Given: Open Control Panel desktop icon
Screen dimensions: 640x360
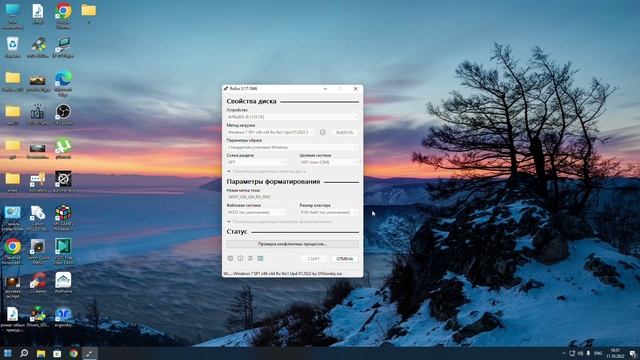Looking at the screenshot, I should point(13,218).
